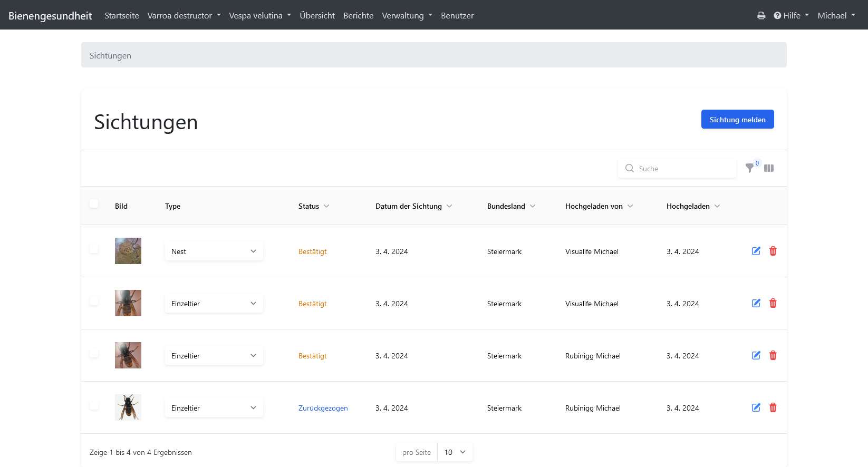Click the printer icon in navbar

pyautogui.click(x=761, y=16)
